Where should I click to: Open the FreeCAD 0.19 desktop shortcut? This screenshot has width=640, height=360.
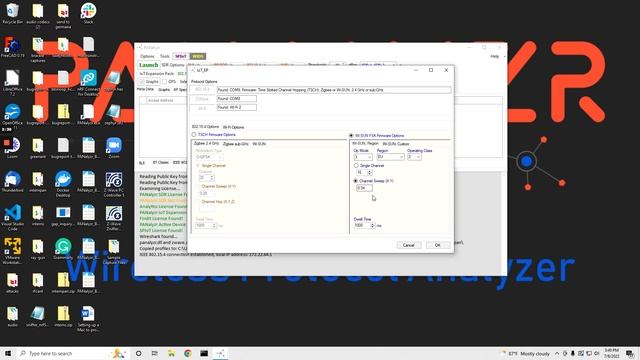point(12,47)
